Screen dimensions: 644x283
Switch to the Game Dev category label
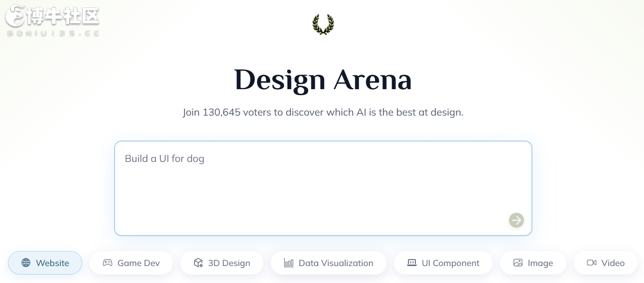point(138,263)
